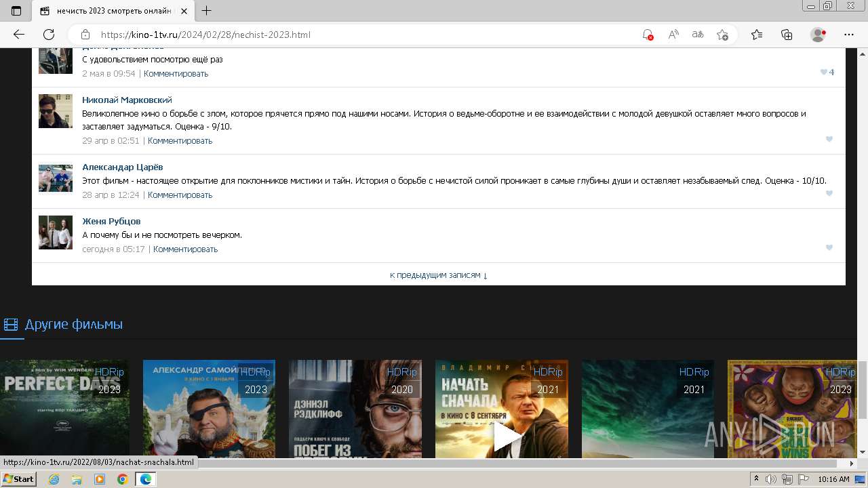This screenshot has height=488, width=868.
Task: Open Женя Рубцов's avatar picture
Action: (56, 232)
